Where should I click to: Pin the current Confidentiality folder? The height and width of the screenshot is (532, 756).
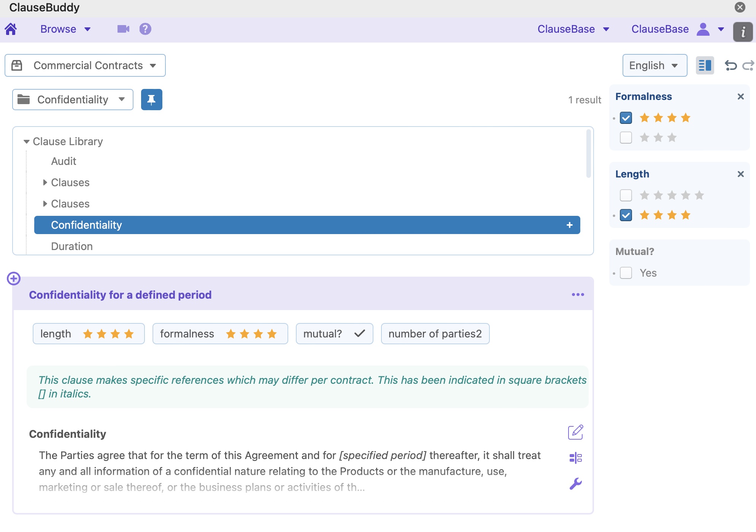(151, 100)
